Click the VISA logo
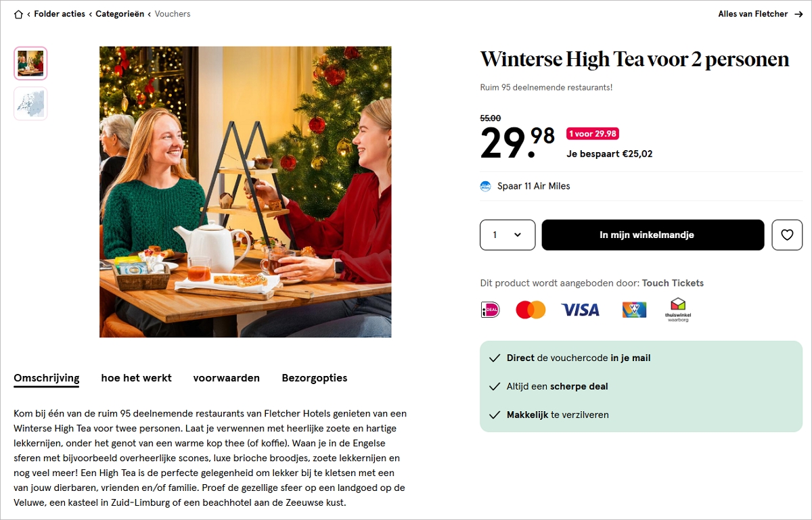812x520 pixels. [x=581, y=310]
